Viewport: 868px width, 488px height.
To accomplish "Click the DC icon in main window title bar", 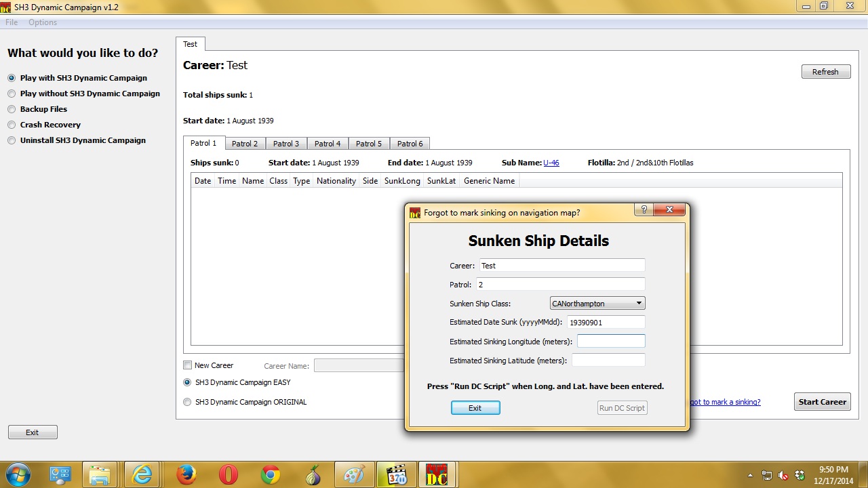I will [x=6, y=7].
